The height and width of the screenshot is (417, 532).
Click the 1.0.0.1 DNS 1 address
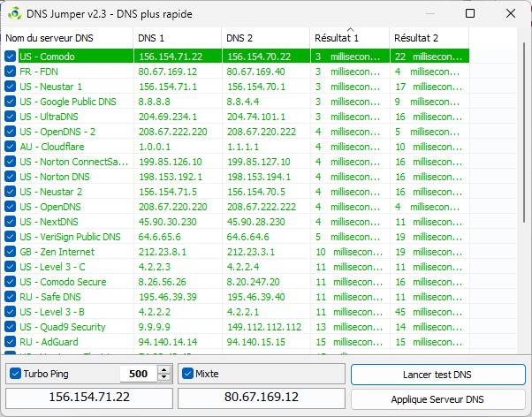[x=155, y=147]
